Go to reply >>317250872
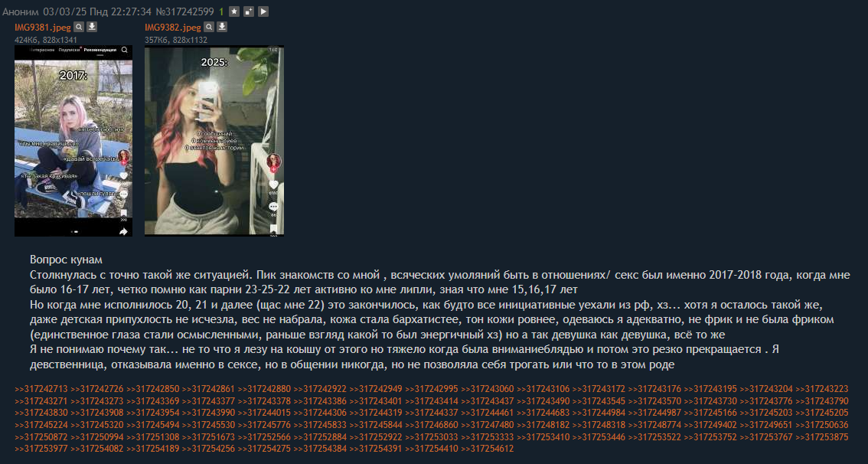868x464 pixels. (x=41, y=437)
